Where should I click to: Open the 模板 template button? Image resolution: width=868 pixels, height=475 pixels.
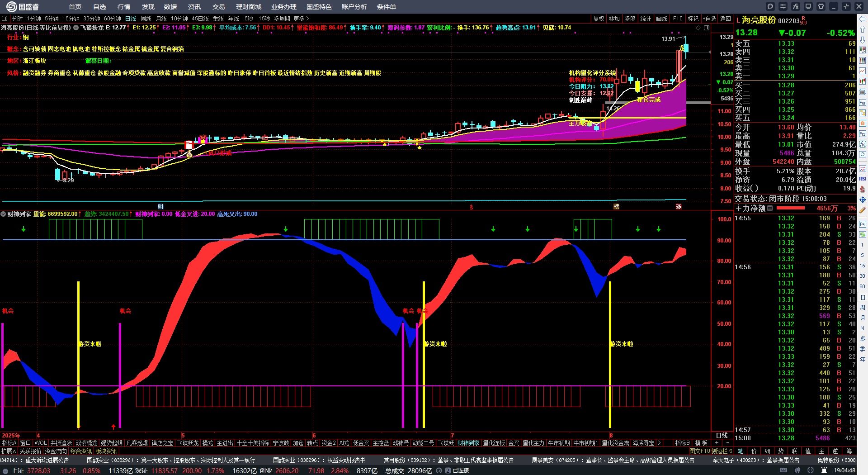(x=701, y=443)
